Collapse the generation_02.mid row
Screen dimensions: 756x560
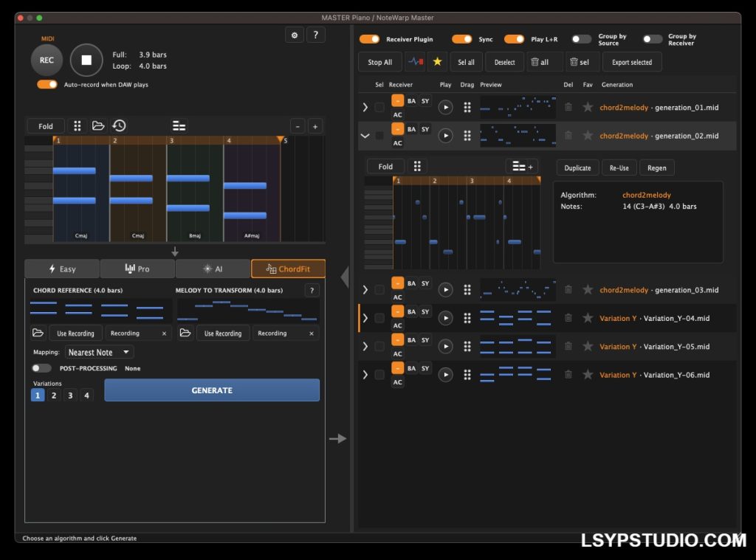point(365,136)
